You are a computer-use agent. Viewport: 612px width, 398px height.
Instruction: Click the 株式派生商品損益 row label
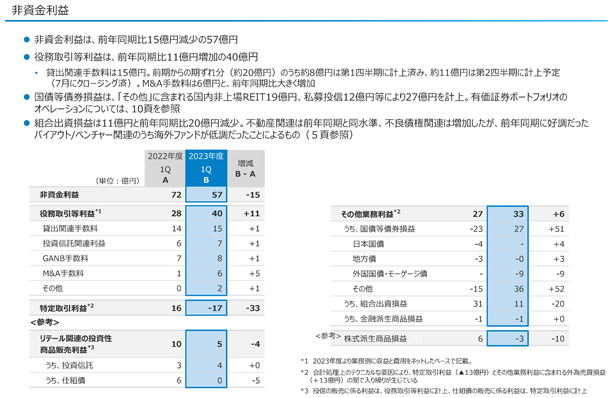375,339
